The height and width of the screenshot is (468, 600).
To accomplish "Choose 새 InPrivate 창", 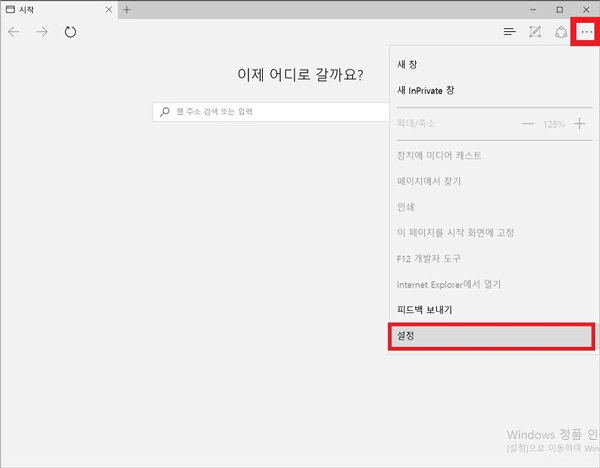I will tap(426, 90).
